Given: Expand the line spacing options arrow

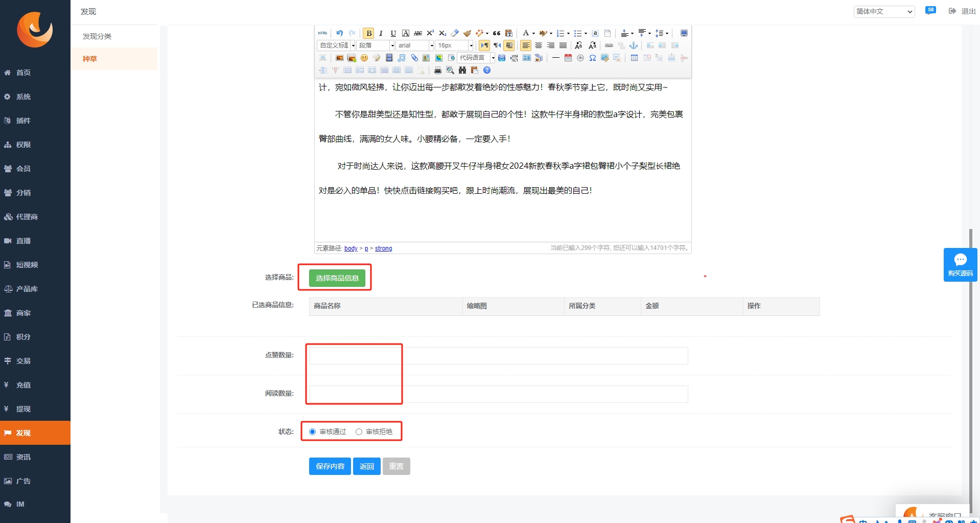Looking at the screenshot, I should (667, 33).
